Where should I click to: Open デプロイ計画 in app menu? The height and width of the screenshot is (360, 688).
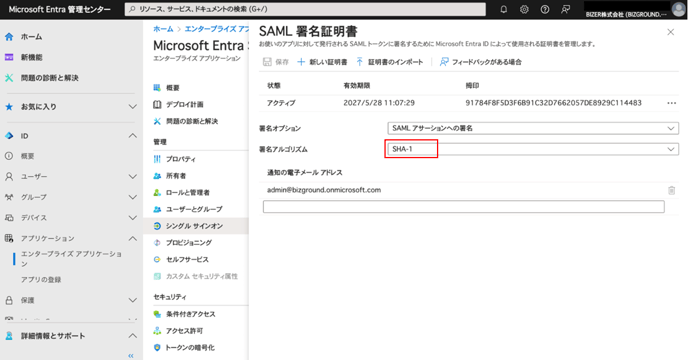pos(184,104)
